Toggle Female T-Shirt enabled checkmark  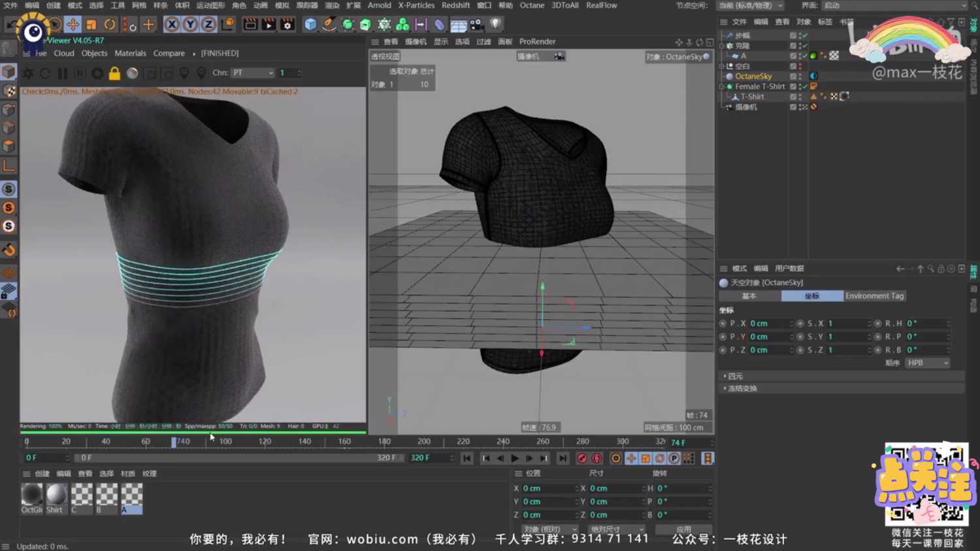pyautogui.click(x=804, y=86)
